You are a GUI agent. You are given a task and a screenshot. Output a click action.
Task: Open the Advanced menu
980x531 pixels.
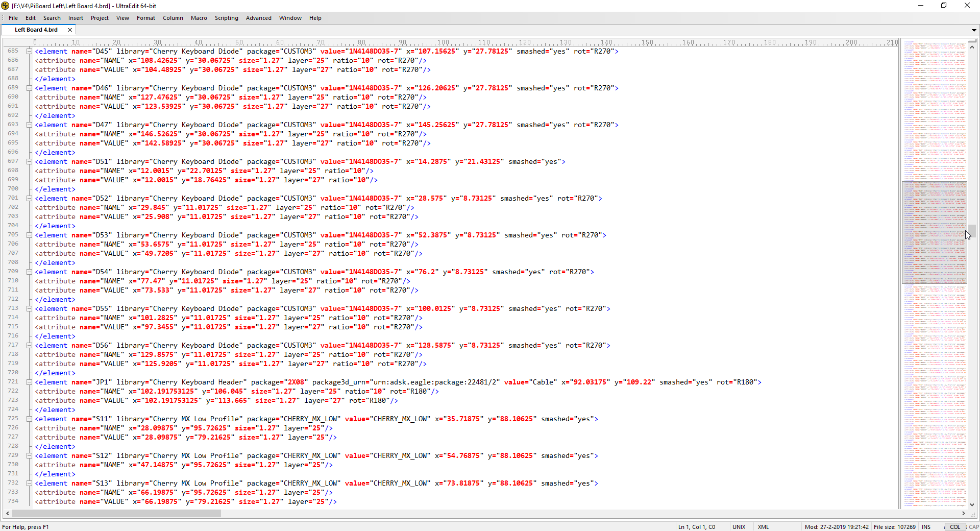point(259,18)
